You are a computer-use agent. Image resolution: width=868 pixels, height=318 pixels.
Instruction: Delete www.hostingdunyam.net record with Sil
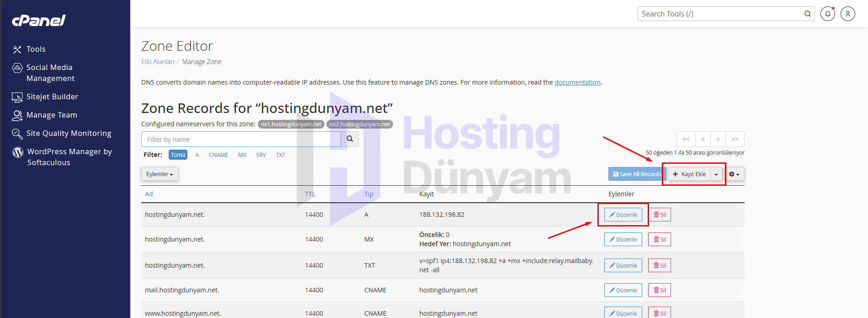660,313
